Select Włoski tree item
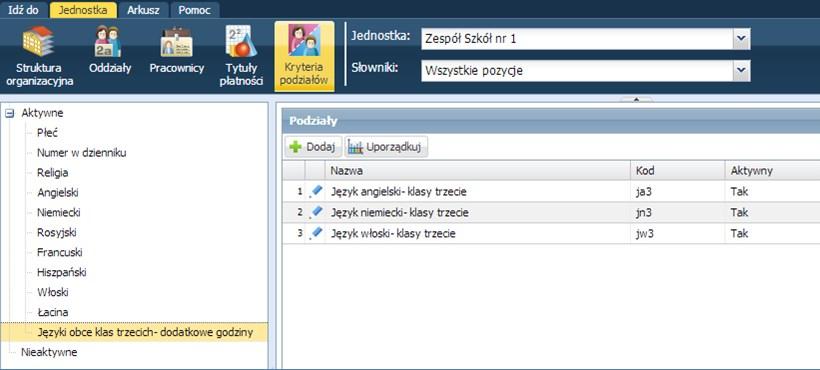Image resolution: width=820 pixels, height=370 pixels. point(53,292)
